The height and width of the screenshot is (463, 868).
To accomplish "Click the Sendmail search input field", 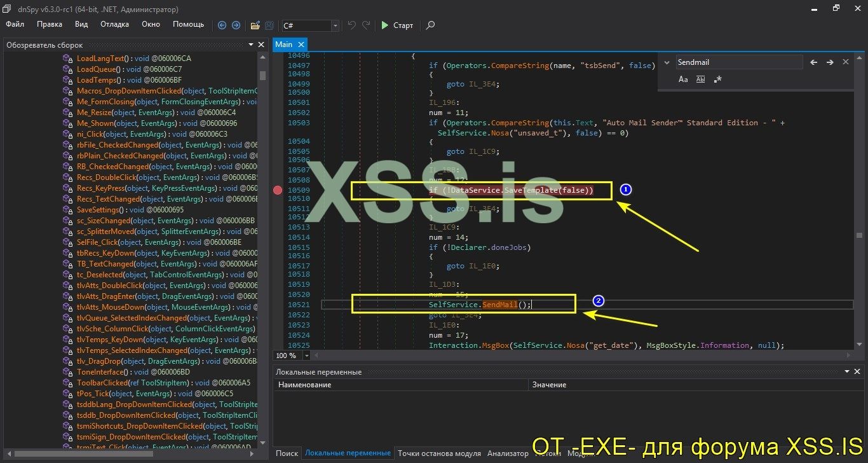I will [x=739, y=62].
